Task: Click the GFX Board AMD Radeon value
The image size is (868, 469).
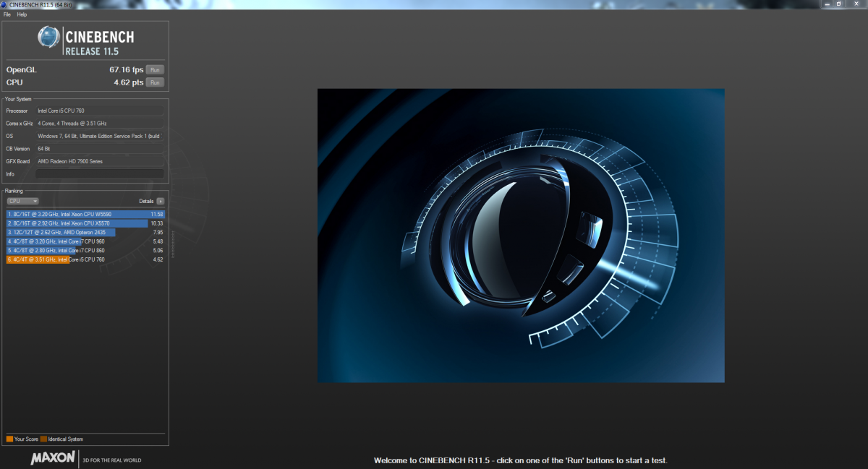Action: pyautogui.click(x=100, y=161)
